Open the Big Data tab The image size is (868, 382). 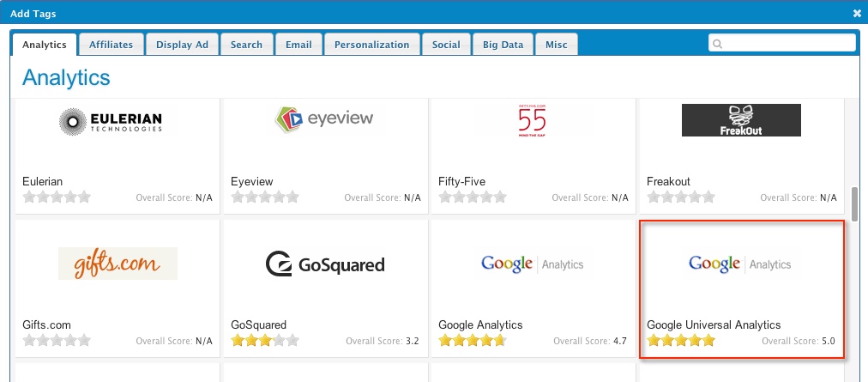pyautogui.click(x=503, y=45)
